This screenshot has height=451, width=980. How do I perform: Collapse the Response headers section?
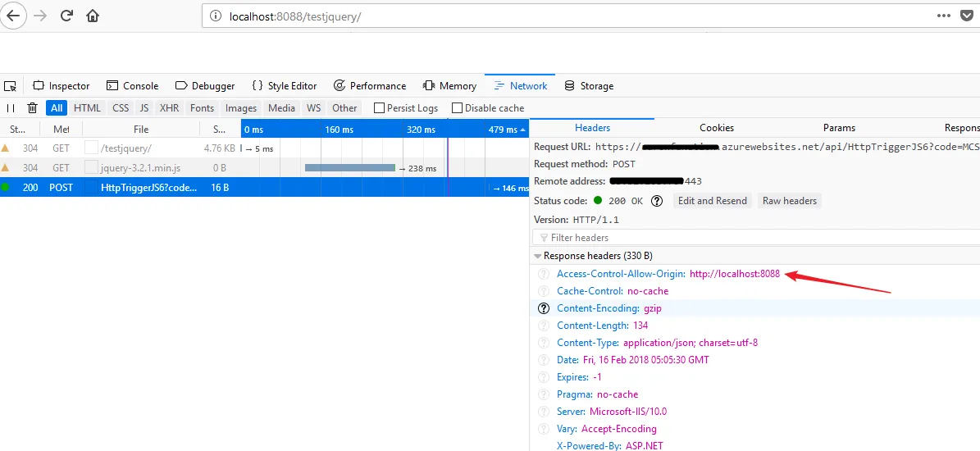point(537,256)
